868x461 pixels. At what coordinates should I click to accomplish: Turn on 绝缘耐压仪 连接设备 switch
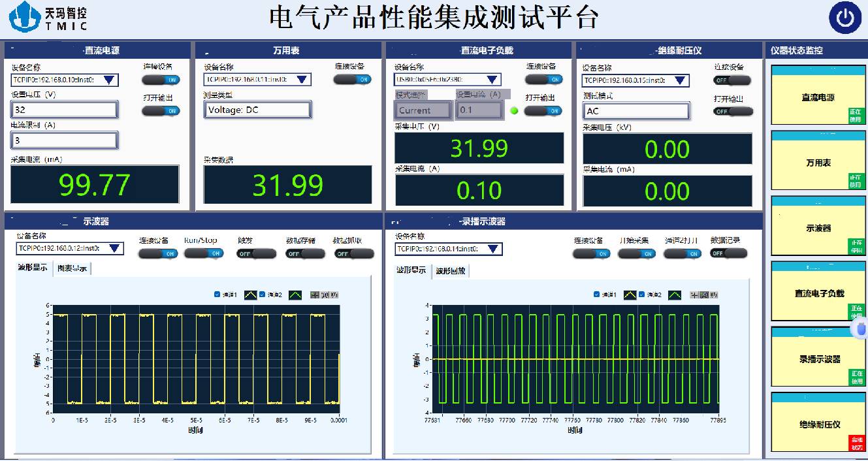[732, 80]
